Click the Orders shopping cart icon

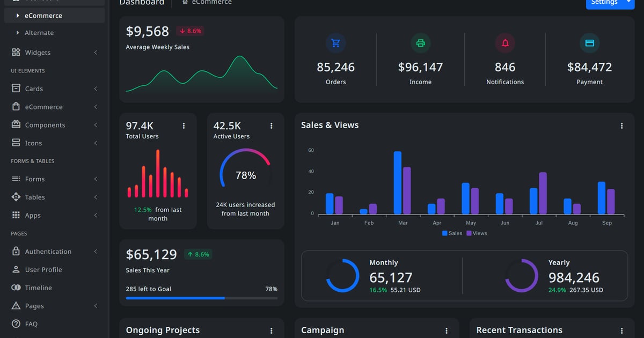[336, 43]
